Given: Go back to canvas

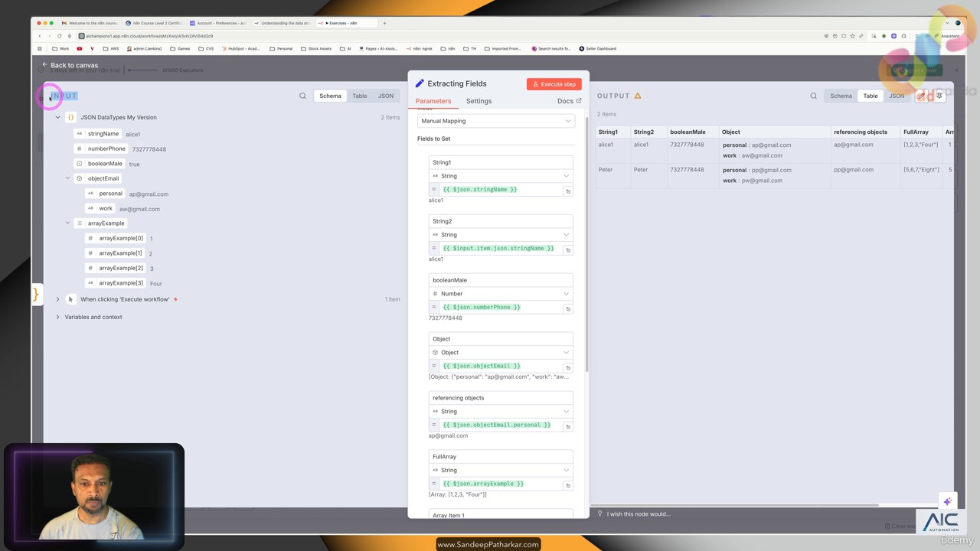Looking at the screenshot, I should [x=70, y=65].
